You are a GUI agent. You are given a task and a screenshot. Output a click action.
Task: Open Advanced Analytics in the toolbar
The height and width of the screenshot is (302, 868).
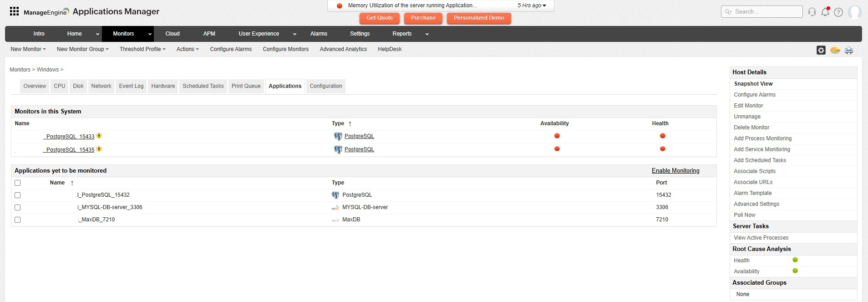[x=343, y=49]
